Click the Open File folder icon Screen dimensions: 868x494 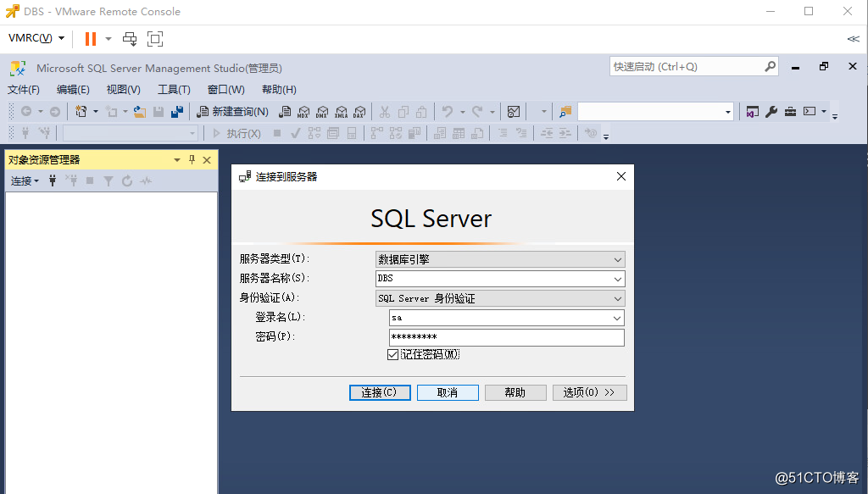tap(140, 112)
